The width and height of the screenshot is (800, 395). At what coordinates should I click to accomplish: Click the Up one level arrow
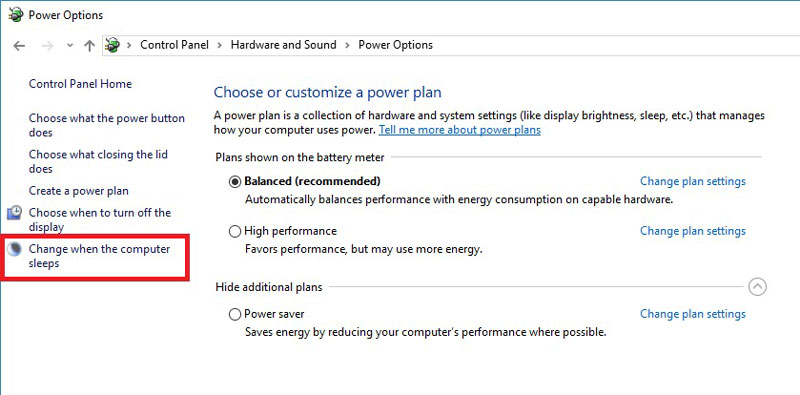tap(90, 46)
